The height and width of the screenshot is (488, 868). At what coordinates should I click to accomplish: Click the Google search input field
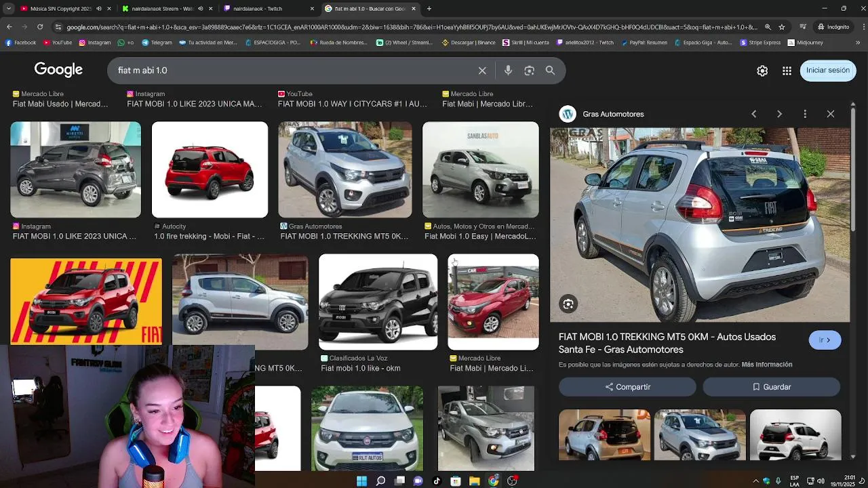pyautogui.click(x=294, y=70)
